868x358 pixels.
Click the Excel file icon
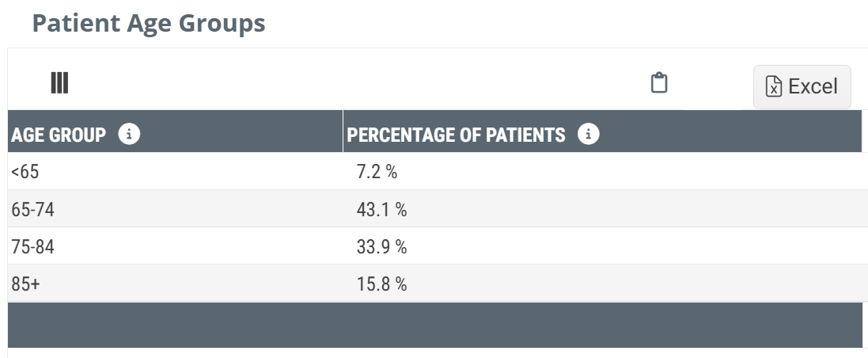774,86
